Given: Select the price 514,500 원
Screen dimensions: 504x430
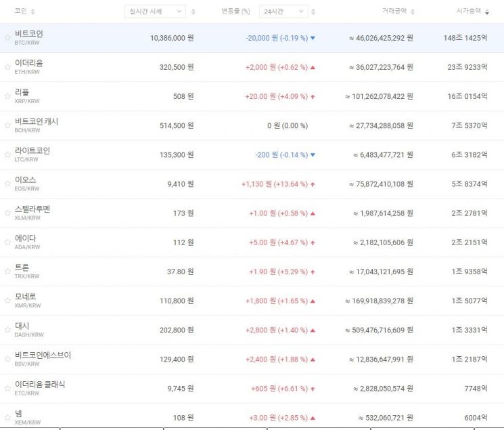Looking at the screenshot, I should [x=177, y=125].
